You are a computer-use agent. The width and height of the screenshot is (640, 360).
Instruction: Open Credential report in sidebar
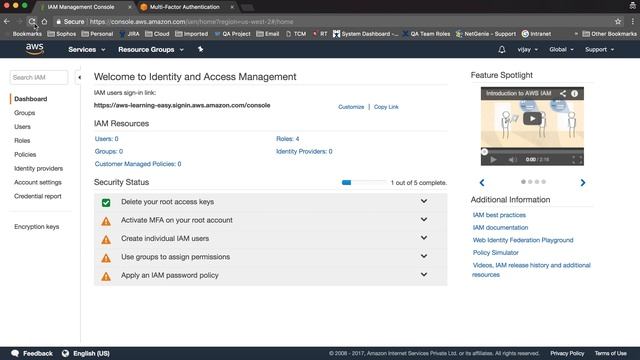pyautogui.click(x=38, y=196)
